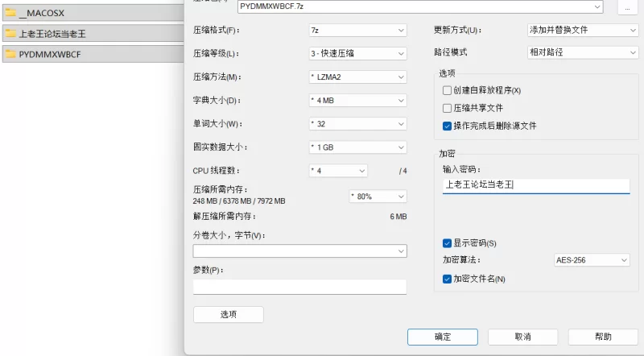Open 压缩方法 LZMA2 dropdown
The height and width of the screenshot is (356, 644).
(x=357, y=77)
